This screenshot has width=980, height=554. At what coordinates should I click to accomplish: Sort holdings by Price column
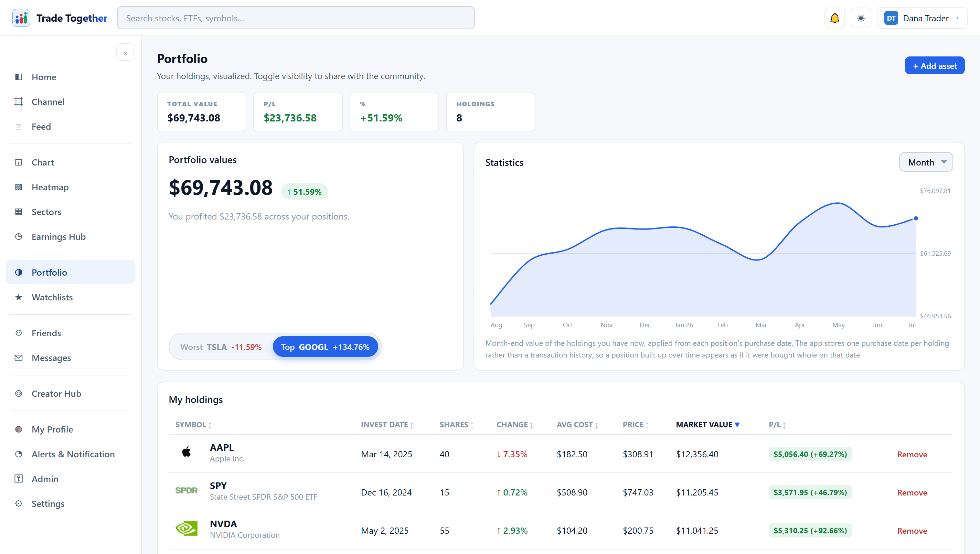[636, 425]
